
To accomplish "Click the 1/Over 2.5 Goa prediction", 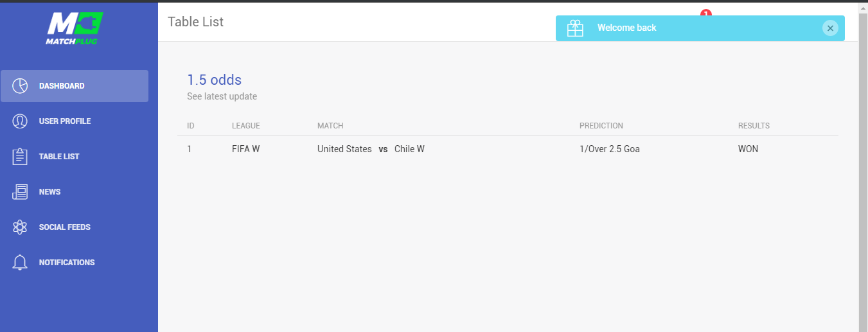I will coord(609,149).
